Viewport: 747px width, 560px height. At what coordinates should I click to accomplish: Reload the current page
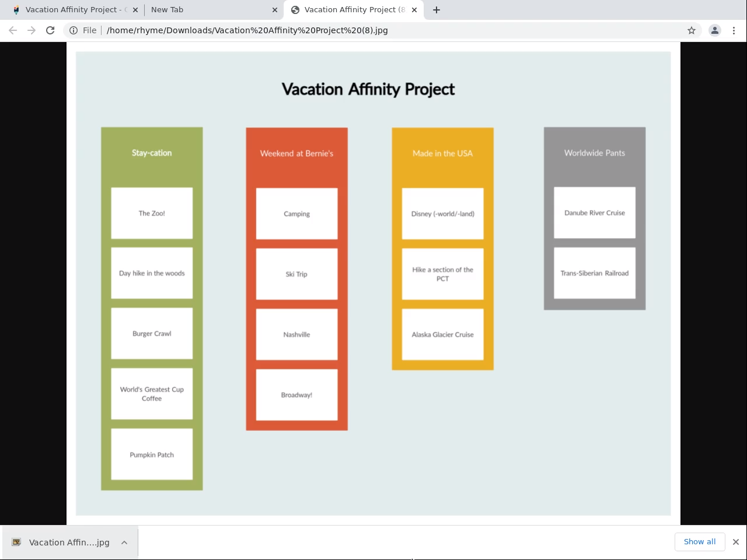pyautogui.click(x=50, y=30)
